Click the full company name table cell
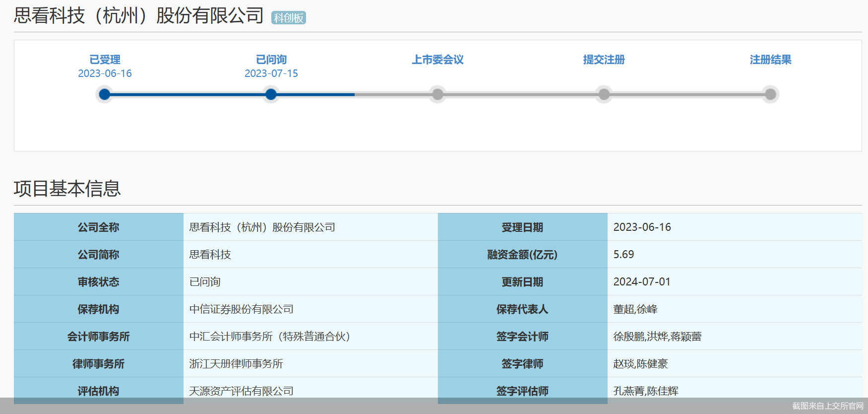The height and width of the screenshot is (414, 868). click(x=310, y=227)
